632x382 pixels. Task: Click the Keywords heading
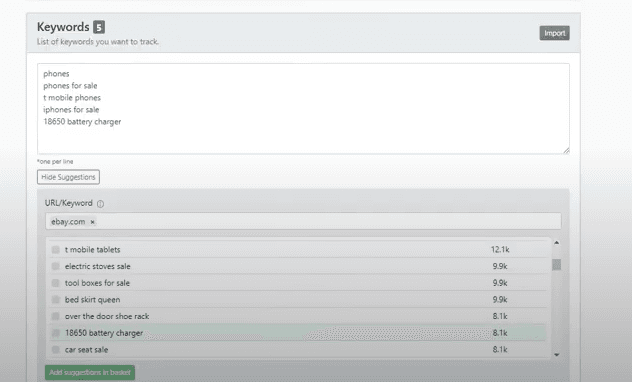click(x=63, y=27)
